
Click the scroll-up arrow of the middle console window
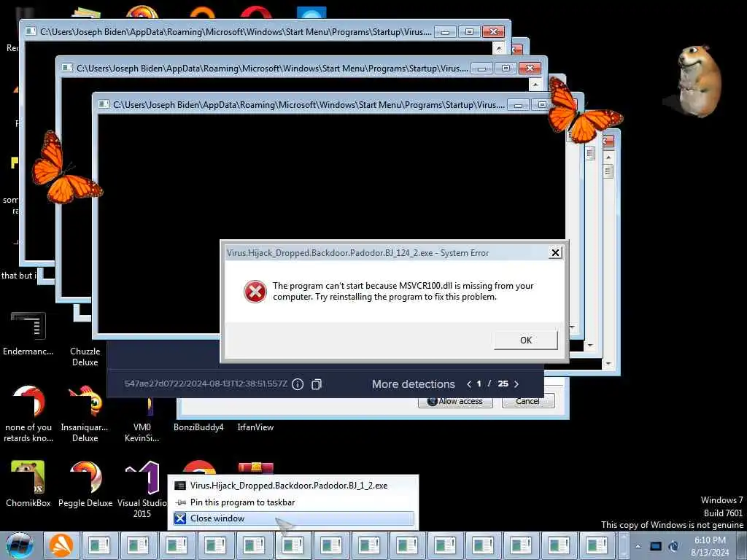point(535,85)
